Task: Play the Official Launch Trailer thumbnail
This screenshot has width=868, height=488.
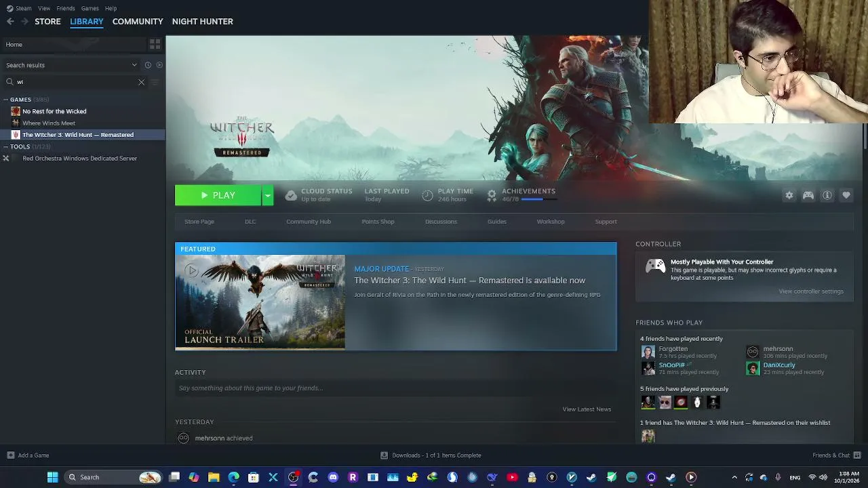Action: (260, 302)
